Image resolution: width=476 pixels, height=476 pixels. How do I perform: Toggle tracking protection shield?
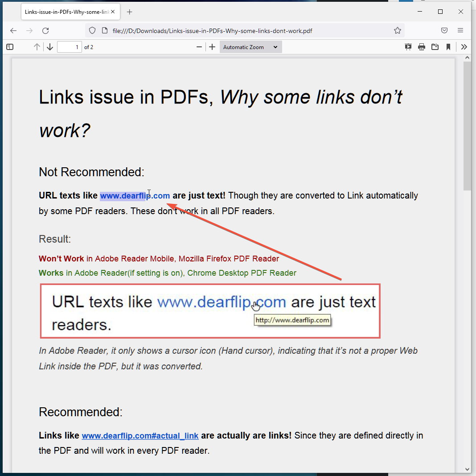[x=92, y=30]
